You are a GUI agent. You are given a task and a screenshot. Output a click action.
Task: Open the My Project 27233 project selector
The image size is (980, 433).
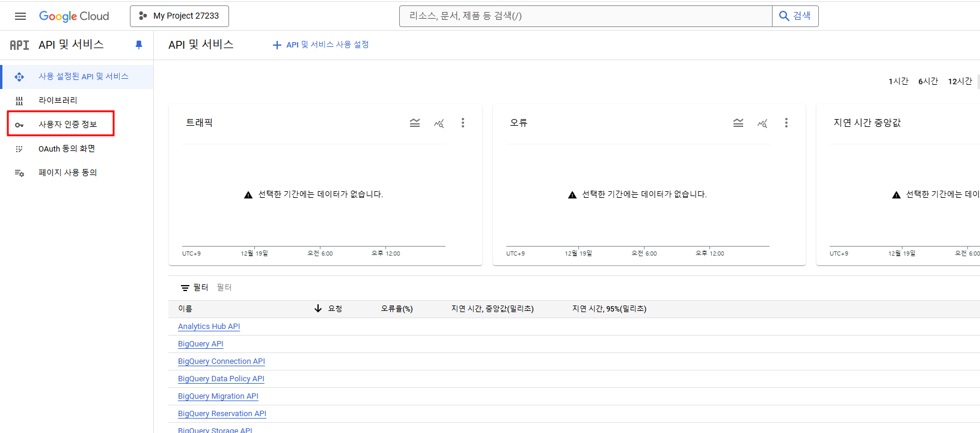tap(179, 16)
